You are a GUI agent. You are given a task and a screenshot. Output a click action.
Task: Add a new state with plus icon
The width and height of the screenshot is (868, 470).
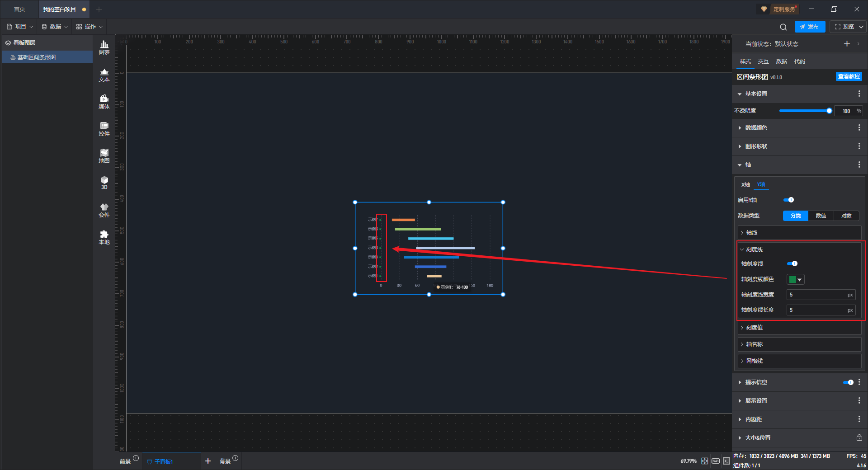[x=847, y=44]
